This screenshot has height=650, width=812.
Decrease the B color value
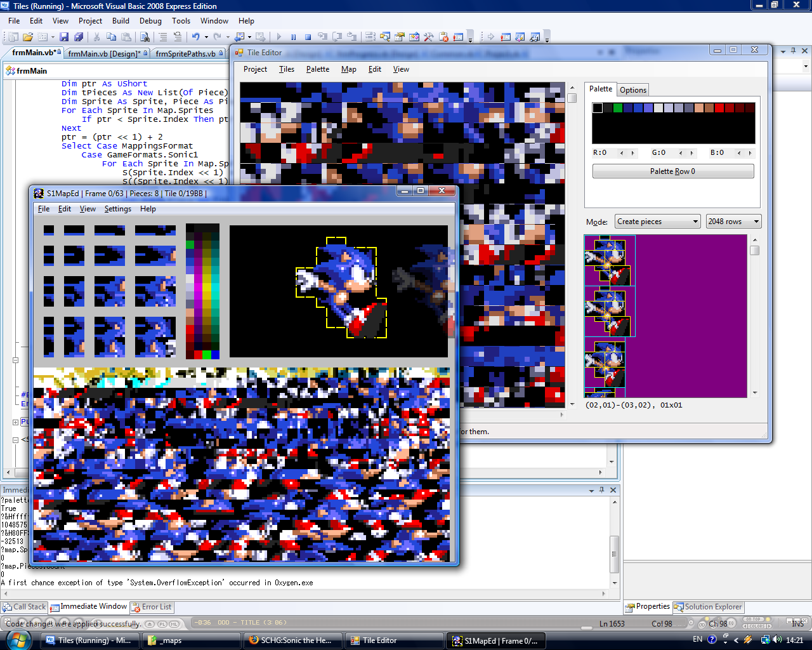click(739, 152)
